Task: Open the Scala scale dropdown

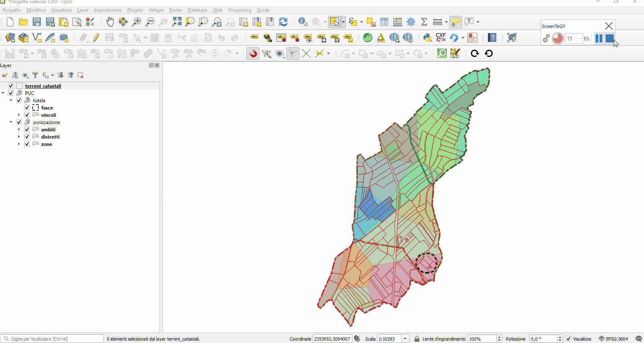Action: [x=405, y=339]
